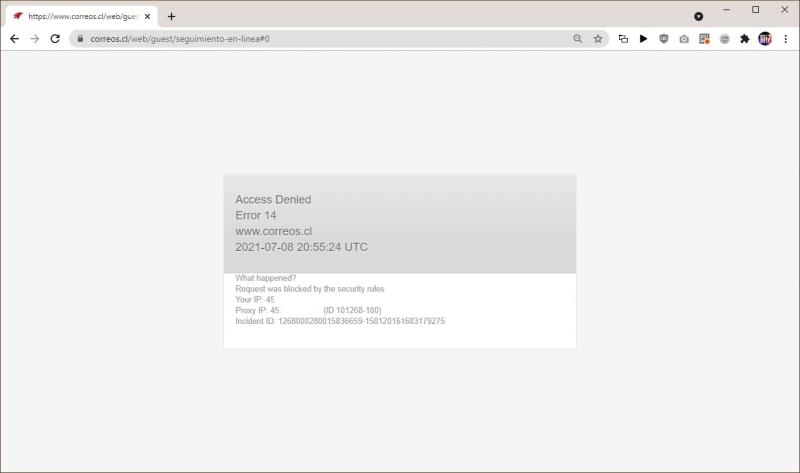Open the Extensions puzzle piece menu
This screenshot has height=473, width=800.
click(745, 39)
